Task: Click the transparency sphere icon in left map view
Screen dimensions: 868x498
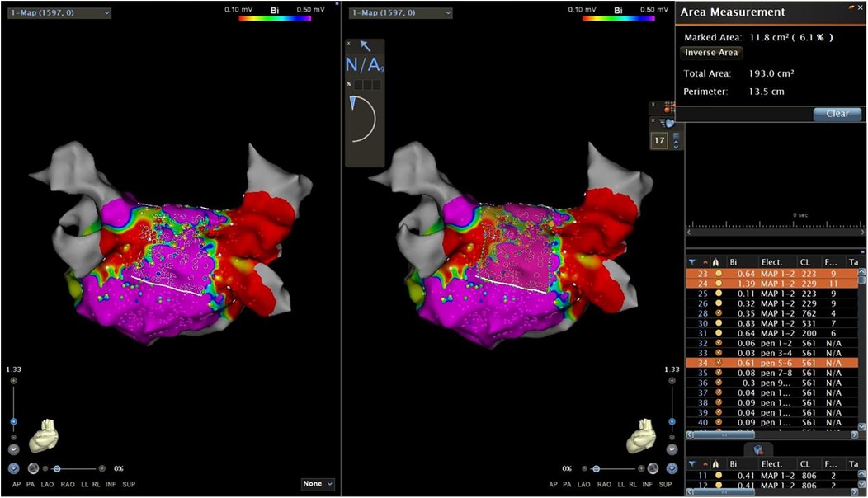Action: 33,468
